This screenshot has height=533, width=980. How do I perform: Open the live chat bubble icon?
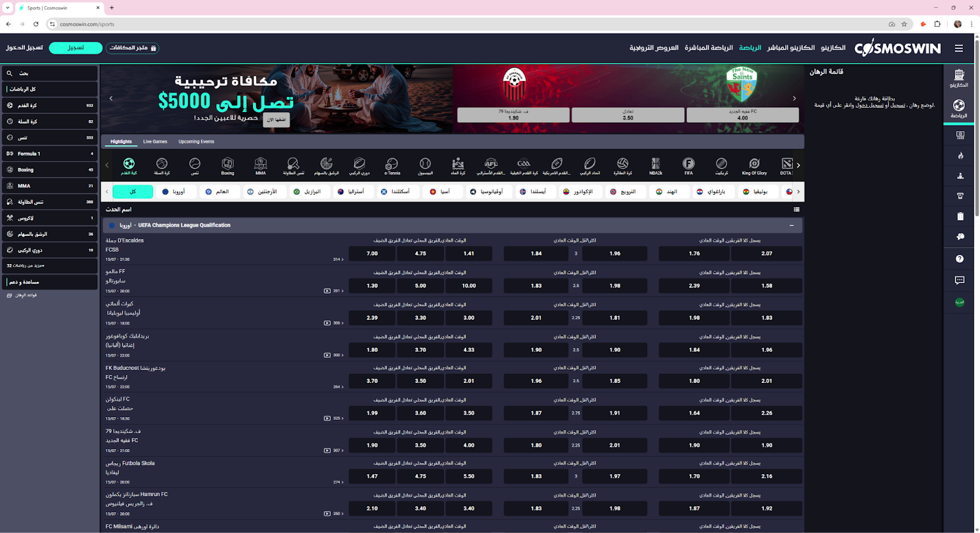(x=960, y=280)
